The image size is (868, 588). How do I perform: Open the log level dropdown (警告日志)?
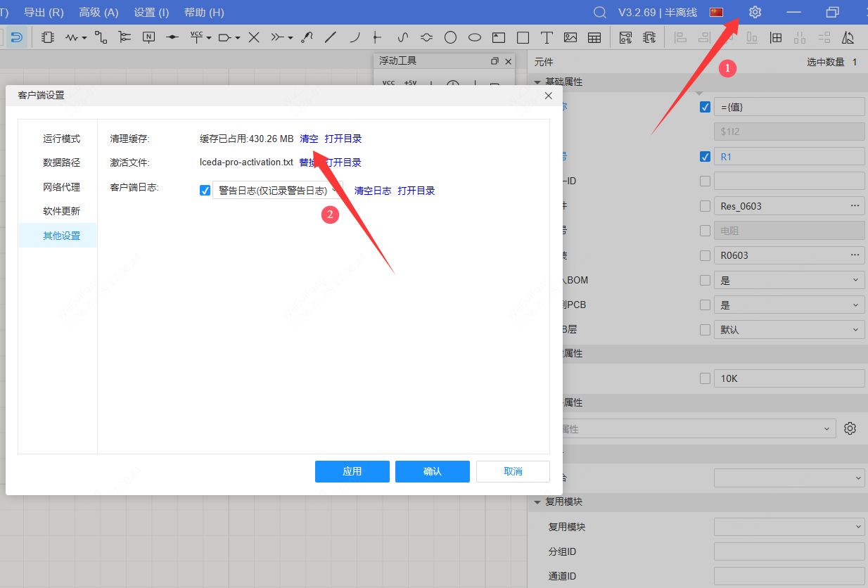point(278,190)
